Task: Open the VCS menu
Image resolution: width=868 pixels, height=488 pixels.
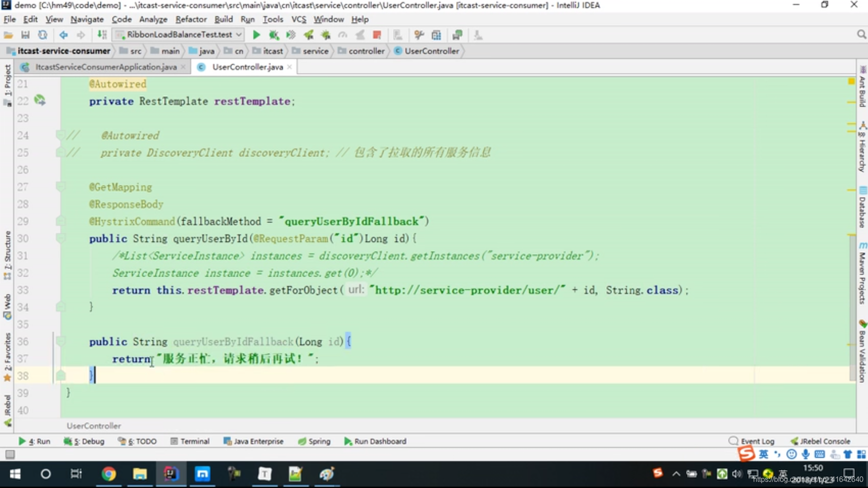Action: (298, 19)
